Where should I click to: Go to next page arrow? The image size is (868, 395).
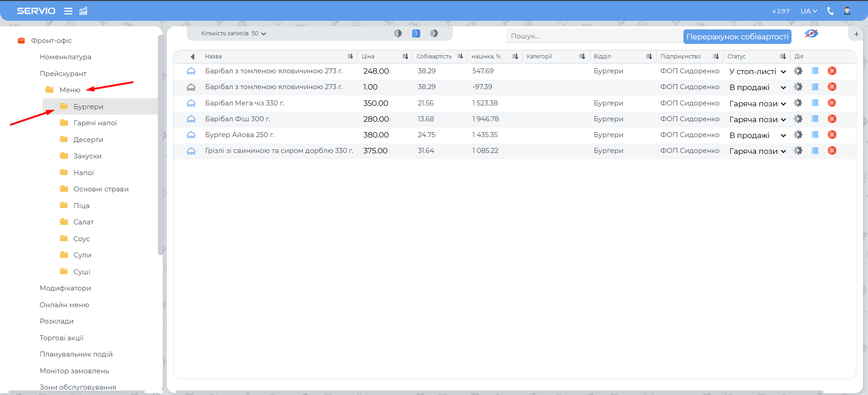tap(434, 33)
